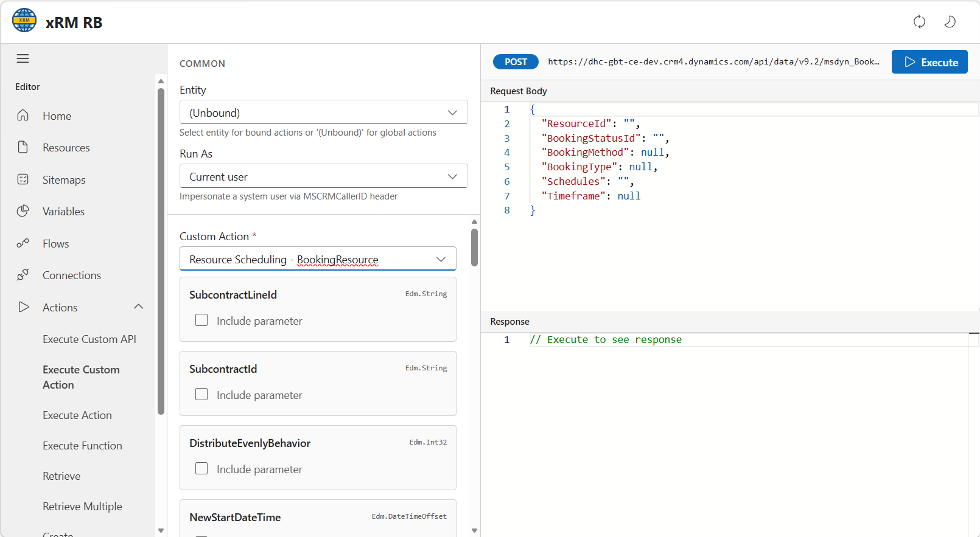Tick Include parameter for DistributeEvenlyBehavior
The height and width of the screenshot is (537, 980).
pos(201,469)
